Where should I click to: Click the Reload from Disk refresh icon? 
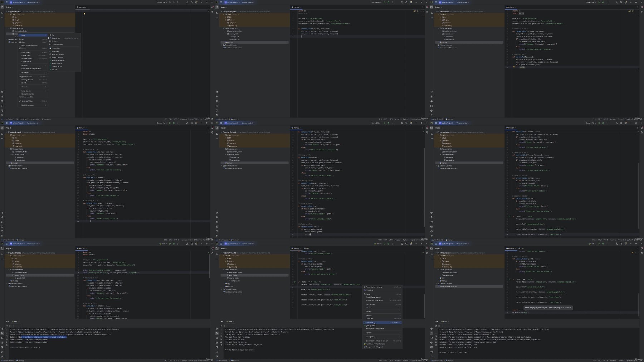20,97
